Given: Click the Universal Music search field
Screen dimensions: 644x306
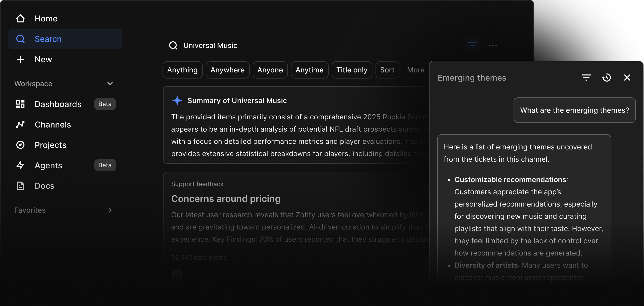Looking at the screenshot, I should point(210,45).
